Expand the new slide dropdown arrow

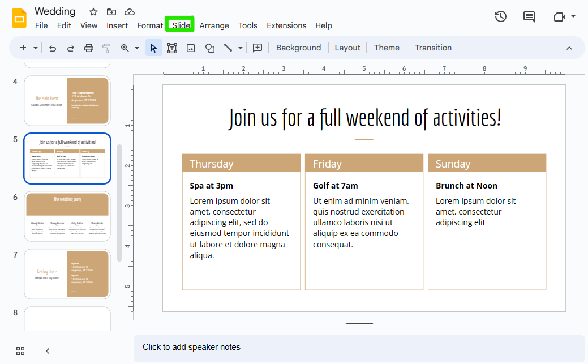coord(36,48)
